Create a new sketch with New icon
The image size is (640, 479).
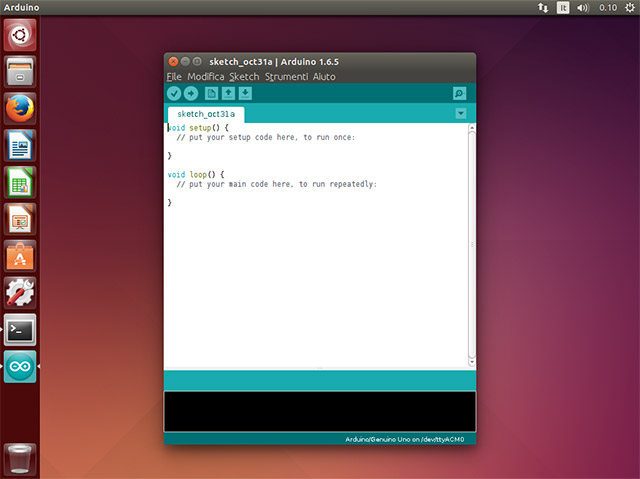pyautogui.click(x=211, y=93)
